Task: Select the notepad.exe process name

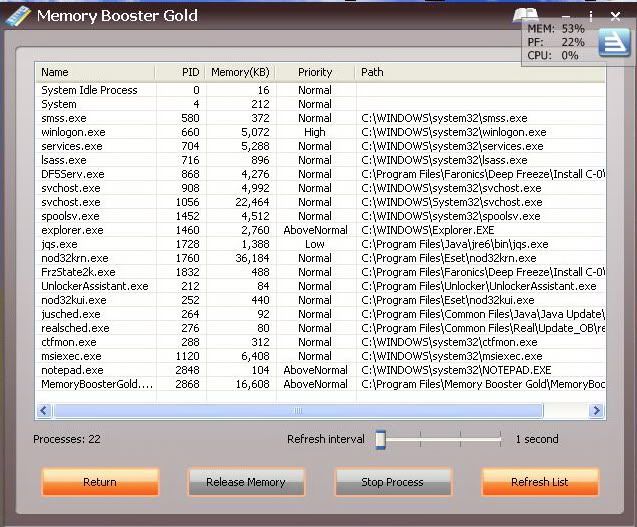Action: click(x=72, y=371)
